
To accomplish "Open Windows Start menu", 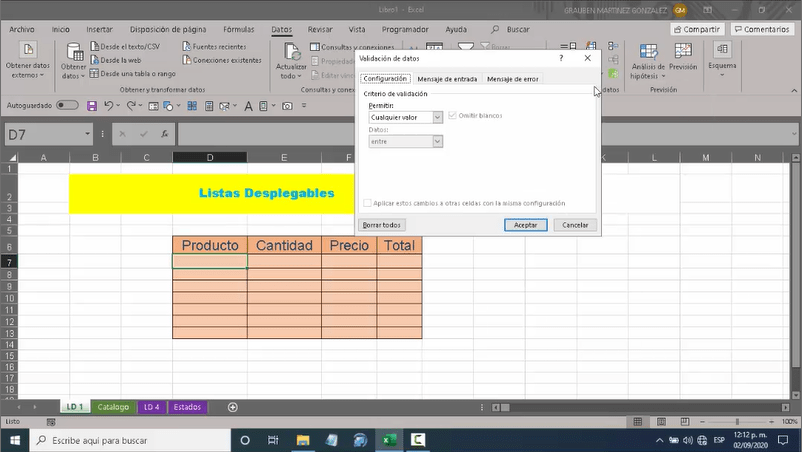I will coord(15,440).
